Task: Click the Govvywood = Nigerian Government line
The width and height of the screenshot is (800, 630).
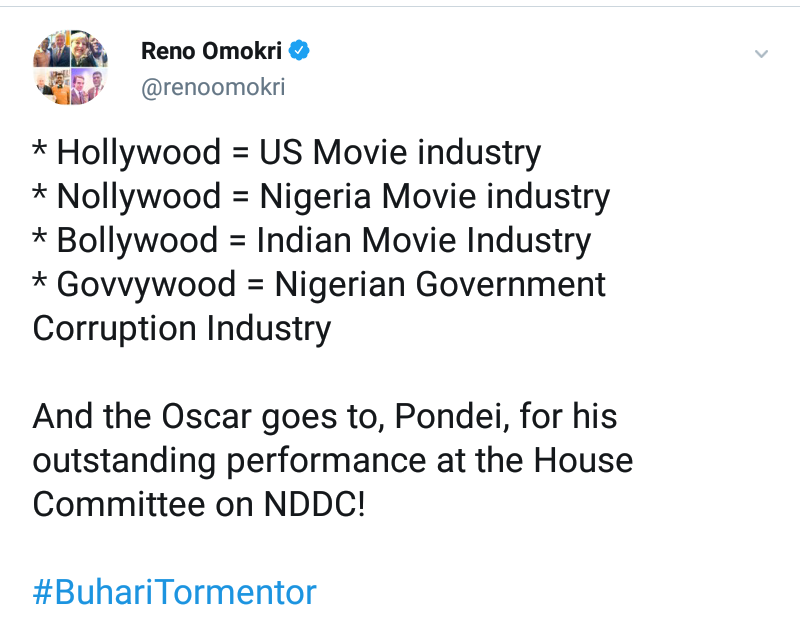Action: (x=319, y=285)
